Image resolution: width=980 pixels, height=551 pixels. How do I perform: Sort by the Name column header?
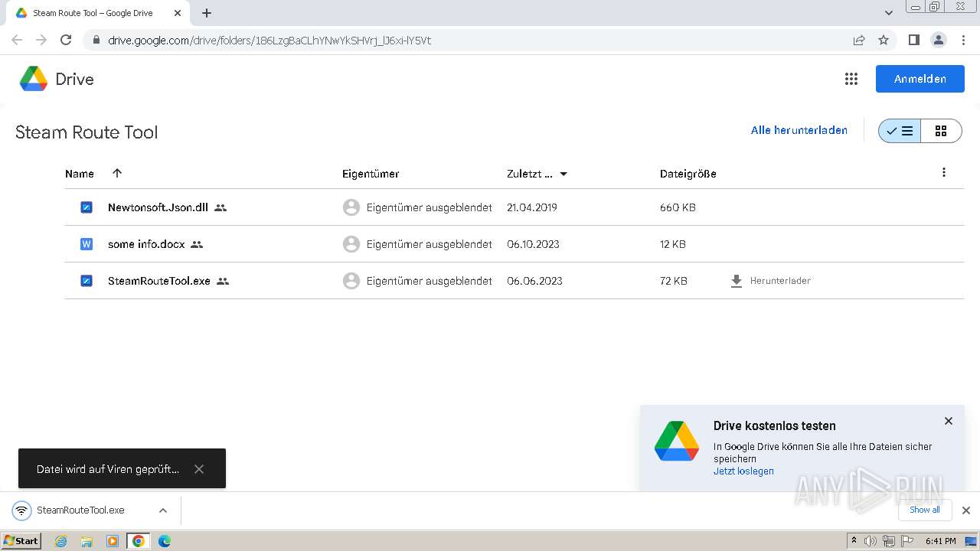80,174
